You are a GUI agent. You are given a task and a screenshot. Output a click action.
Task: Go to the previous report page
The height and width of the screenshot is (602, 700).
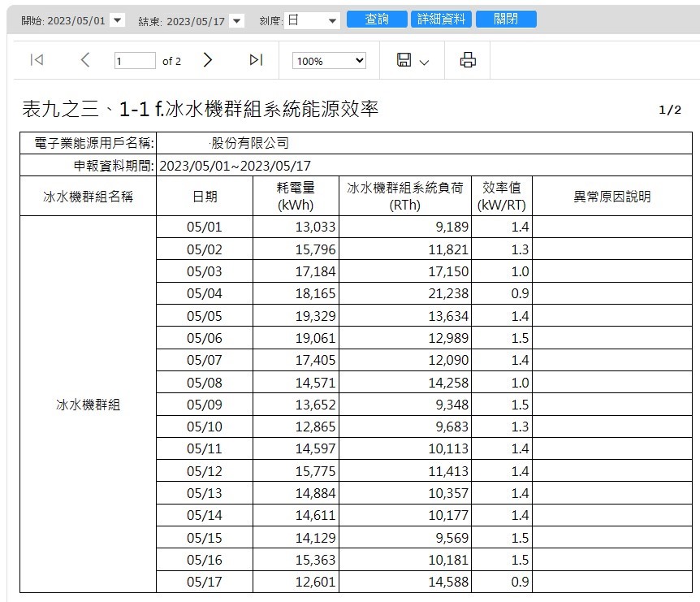point(85,60)
